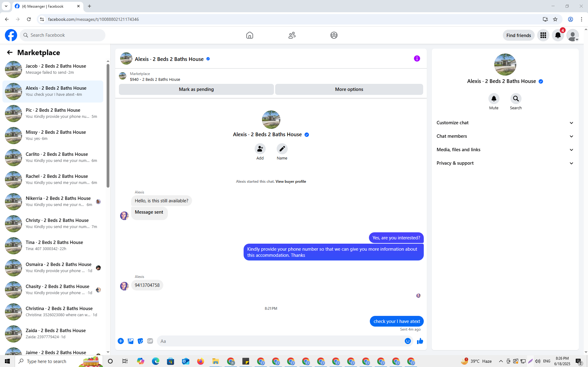Screen dimensions: 588x367
Task: Open the Facebook logo home link
Action: pyautogui.click(x=11, y=35)
